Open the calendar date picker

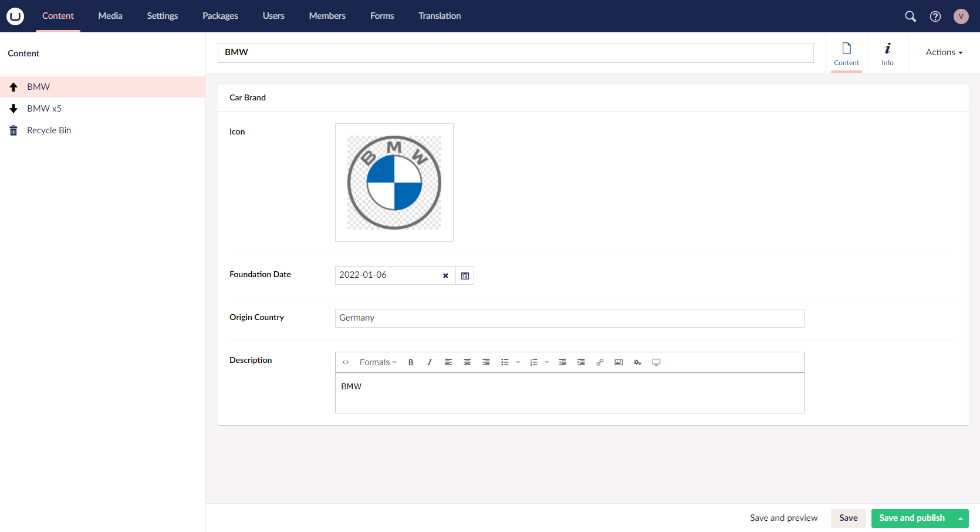coord(465,275)
